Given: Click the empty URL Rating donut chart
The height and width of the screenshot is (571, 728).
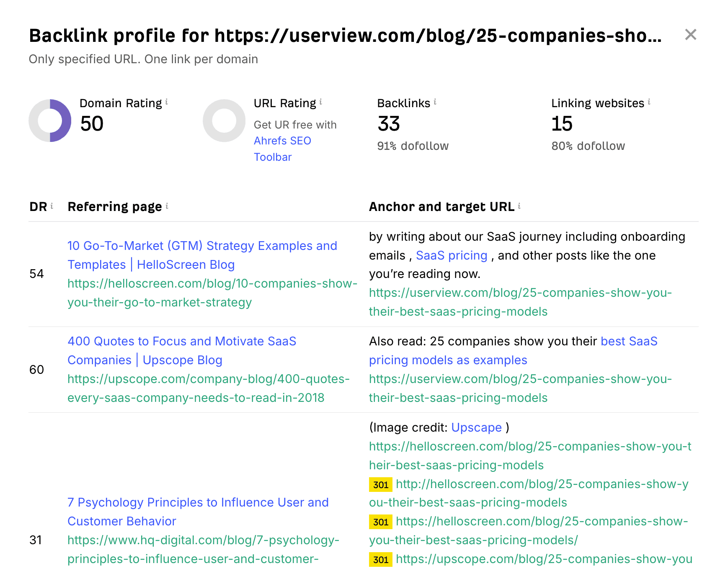Looking at the screenshot, I should 224,120.
